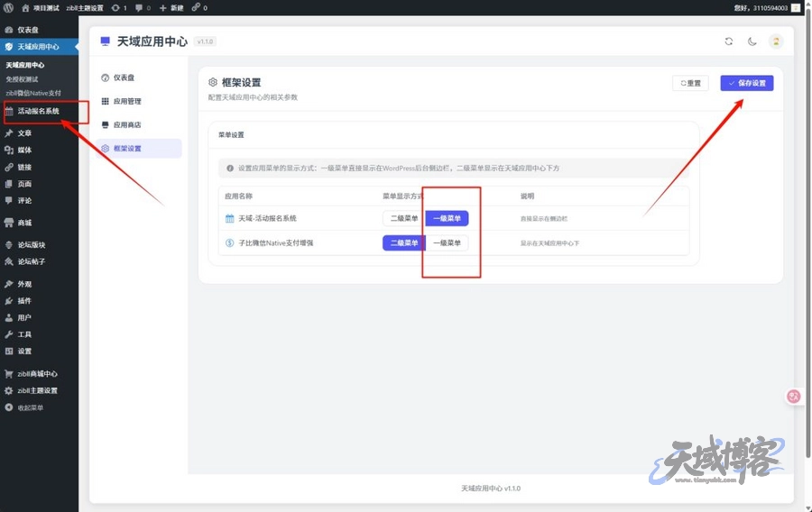
Task: Open the user avatar in app header
Action: pos(776,41)
